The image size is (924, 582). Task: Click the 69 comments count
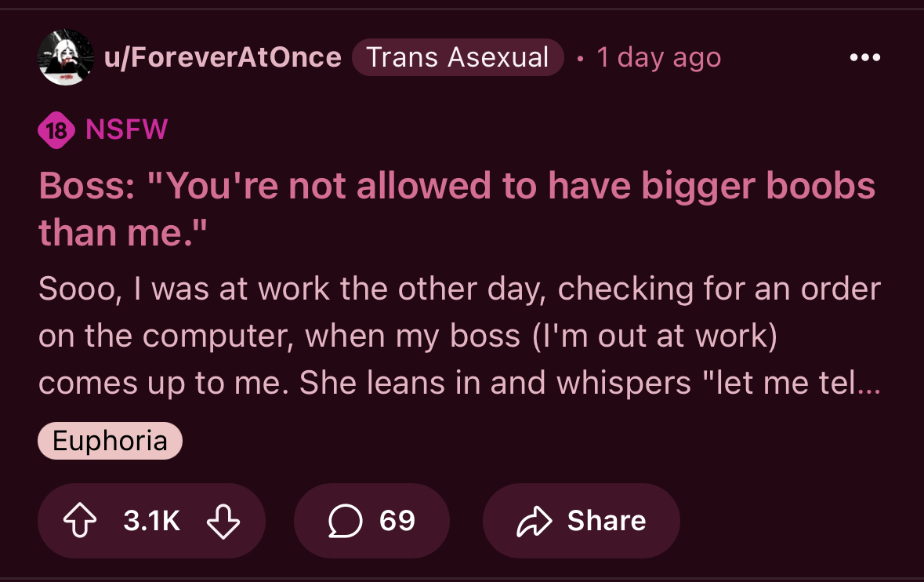pyautogui.click(x=397, y=520)
